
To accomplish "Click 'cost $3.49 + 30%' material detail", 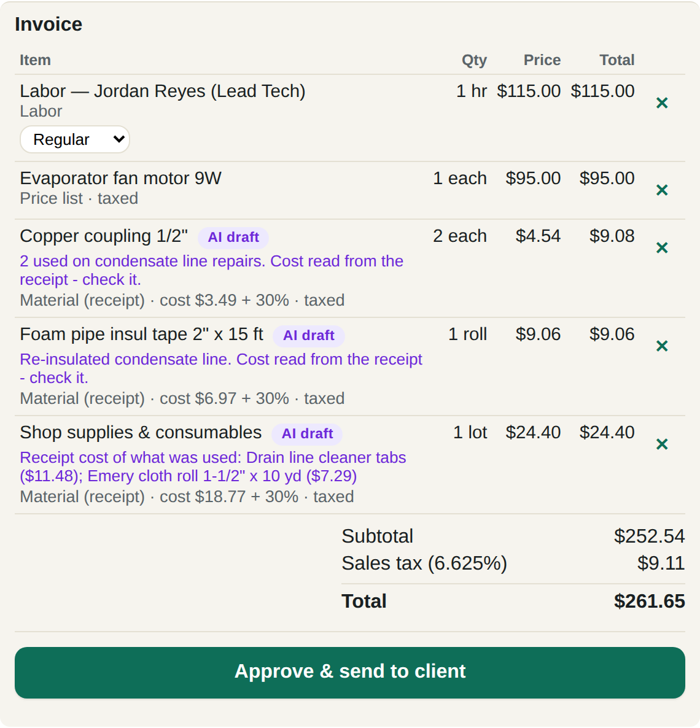I will tap(224, 300).
